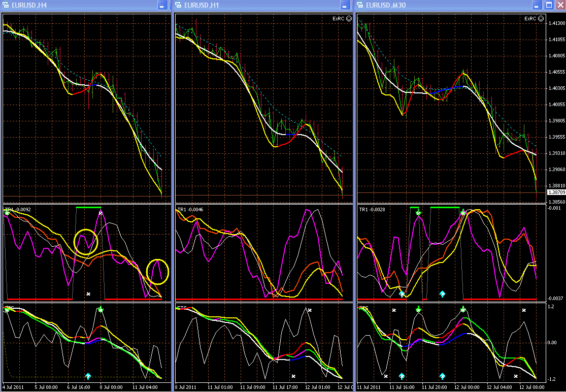Click the ExRC smiley face in H1 chart

[349, 19]
